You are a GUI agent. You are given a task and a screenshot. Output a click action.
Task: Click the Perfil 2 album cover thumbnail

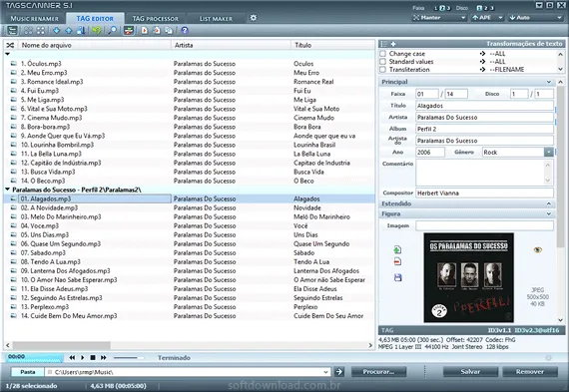pyautogui.click(x=468, y=277)
